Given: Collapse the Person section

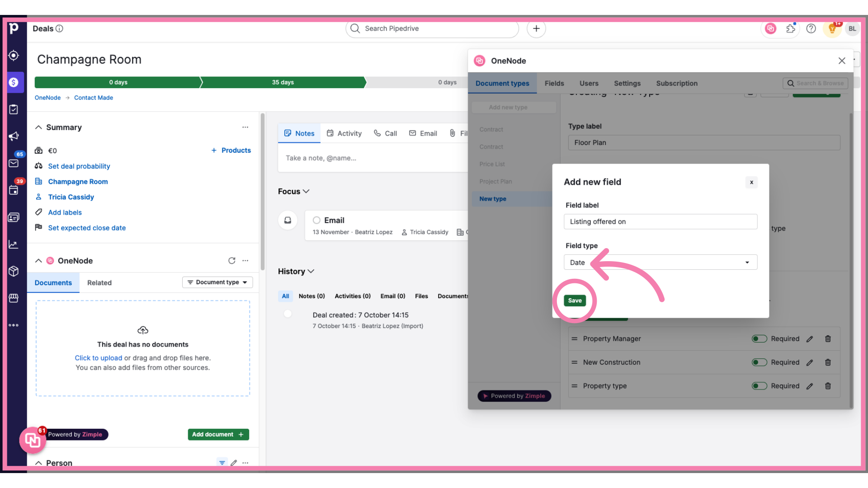Looking at the screenshot, I should point(38,463).
